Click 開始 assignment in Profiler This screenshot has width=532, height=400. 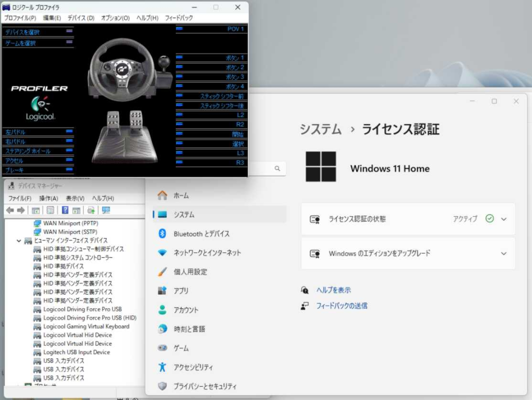211,134
